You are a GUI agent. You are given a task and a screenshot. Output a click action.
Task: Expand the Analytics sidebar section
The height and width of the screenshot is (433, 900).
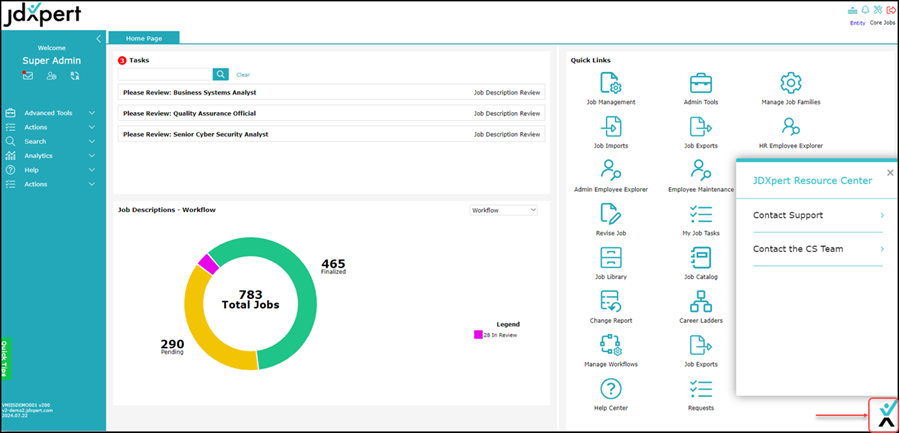click(x=50, y=155)
